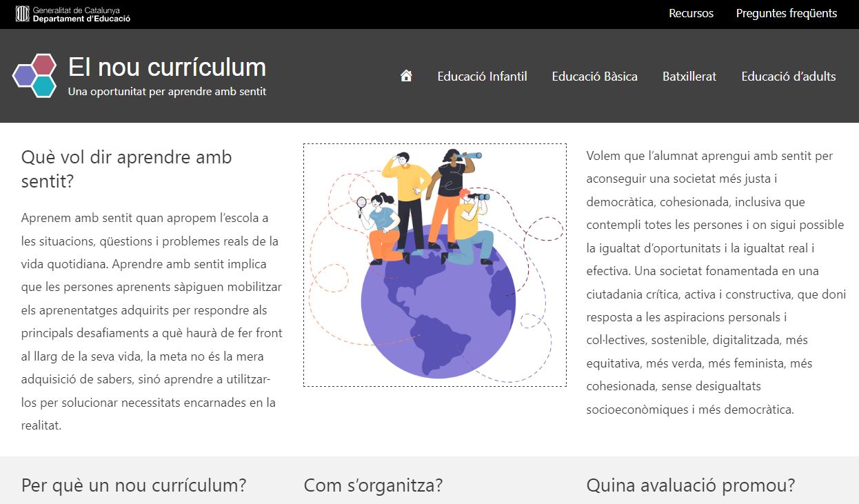The image size is (859, 504).
Task: Go to Educació Infantil section
Action: [x=482, y=77]
